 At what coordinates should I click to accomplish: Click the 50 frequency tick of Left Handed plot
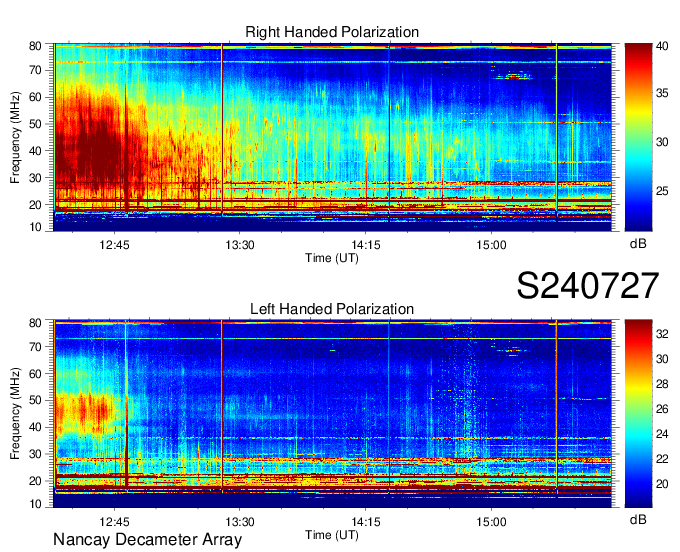click(x=35, y=401)
